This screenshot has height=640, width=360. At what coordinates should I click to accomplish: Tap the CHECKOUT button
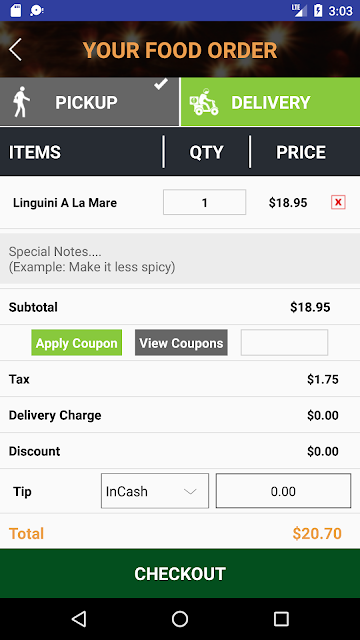[x=180, y=573]
